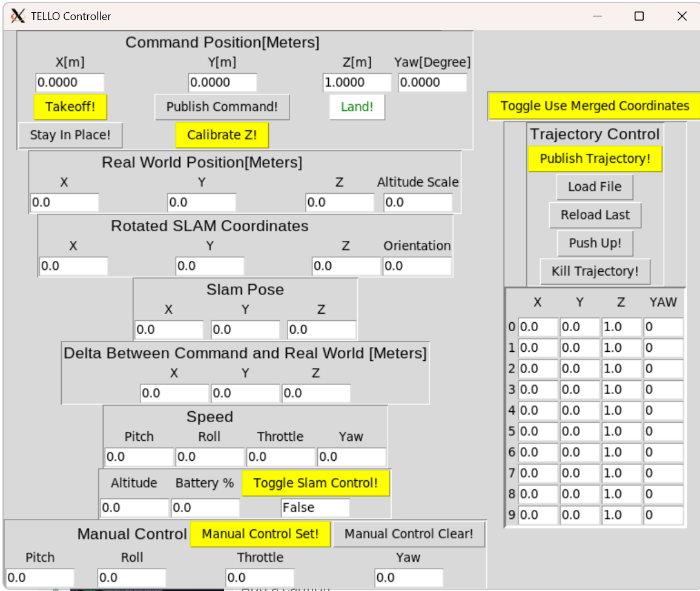Click the Speed Yaw field
This screenshot has height=591, width=700.
352,457
